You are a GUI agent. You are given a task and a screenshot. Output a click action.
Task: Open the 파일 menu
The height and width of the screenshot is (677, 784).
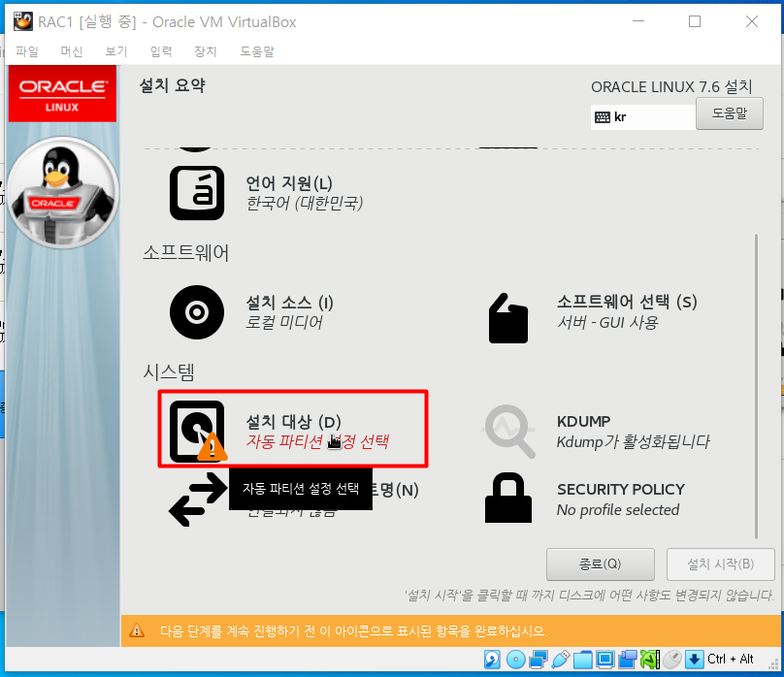coord(27,51)
